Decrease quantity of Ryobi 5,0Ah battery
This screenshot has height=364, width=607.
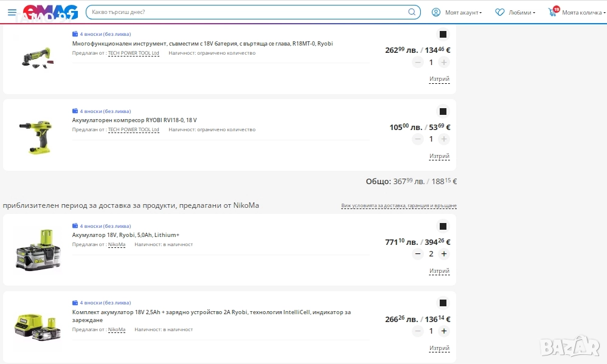(x=417, y=254)
